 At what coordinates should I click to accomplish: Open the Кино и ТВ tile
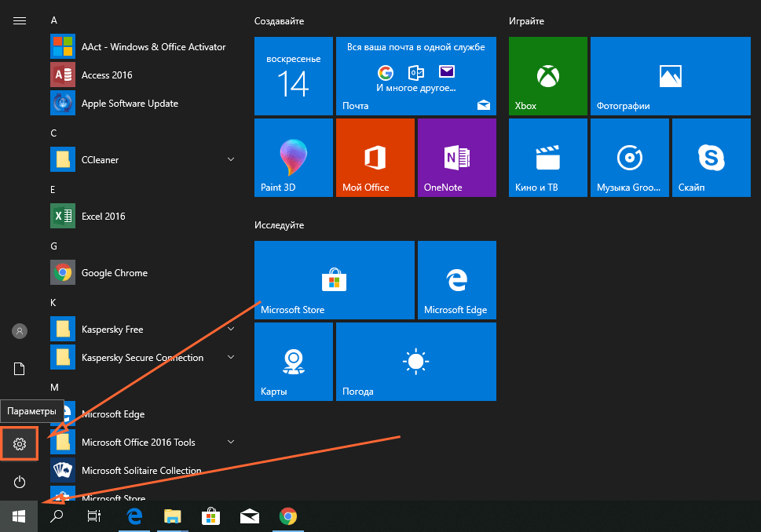pos(548,158)
